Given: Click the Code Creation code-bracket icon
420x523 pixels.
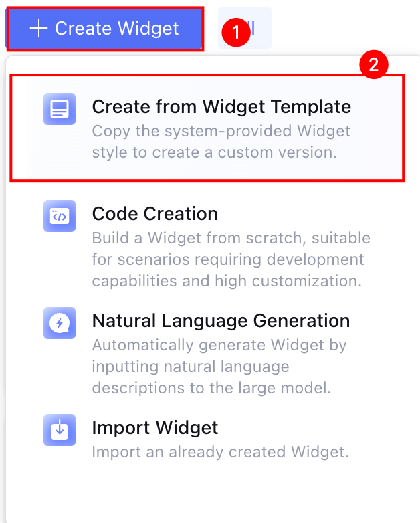Looking at the screenshot, I should pyautogui.click(x=60, y=216).
